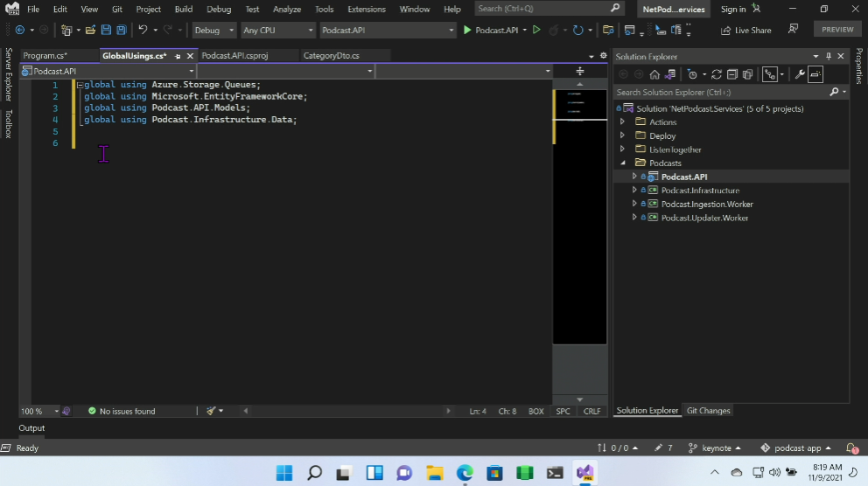Click the Live Share button
The height and width of the screenshot is (486, 868).
[745, 30]
